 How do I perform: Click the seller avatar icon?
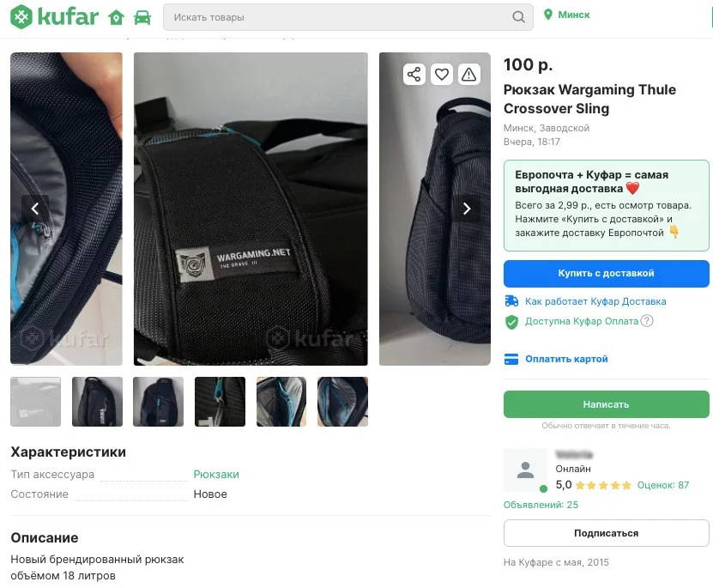tap(525, 470)
